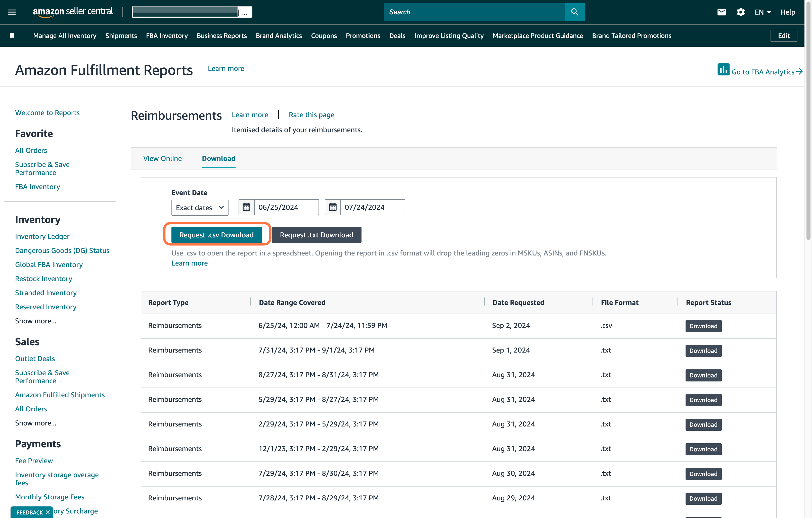Open Stranded Inventory report link
Viewport: 812px width, 518px height.
coord(46,292)
